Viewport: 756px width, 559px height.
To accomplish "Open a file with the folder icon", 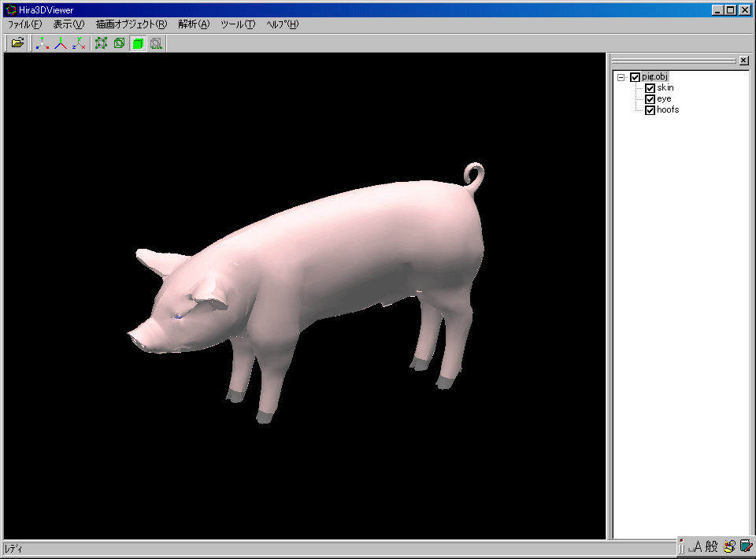I will 17,43.
